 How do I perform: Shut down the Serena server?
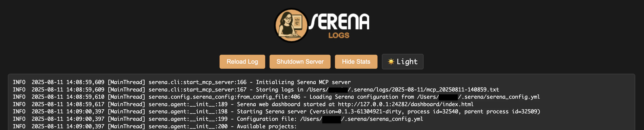(x=300, y=62)
